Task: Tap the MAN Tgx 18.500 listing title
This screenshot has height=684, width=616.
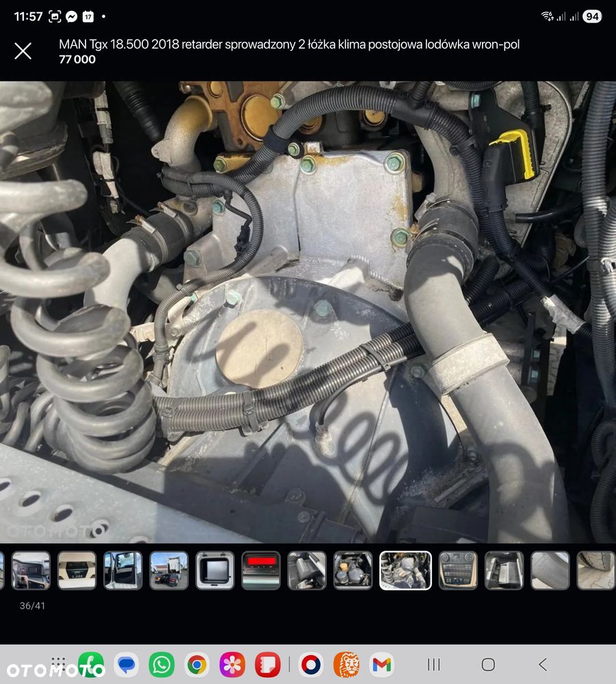Action: coord(289,44)
